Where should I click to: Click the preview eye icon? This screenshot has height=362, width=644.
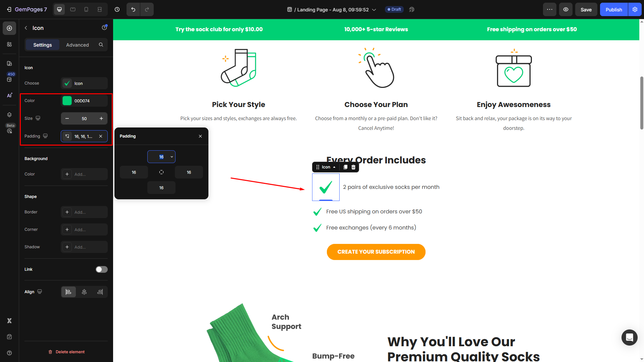click(x=566, y=9)
